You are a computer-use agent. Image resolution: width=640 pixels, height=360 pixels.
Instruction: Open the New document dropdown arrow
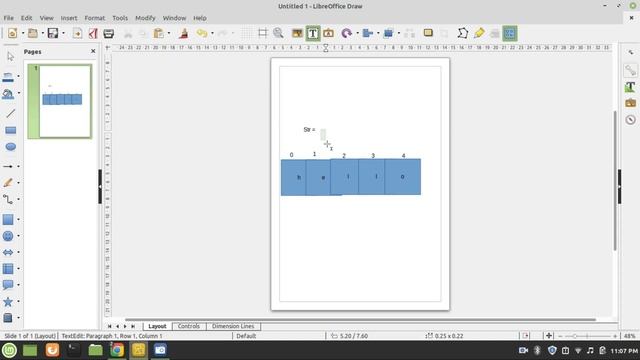click(x=23, y=33)
